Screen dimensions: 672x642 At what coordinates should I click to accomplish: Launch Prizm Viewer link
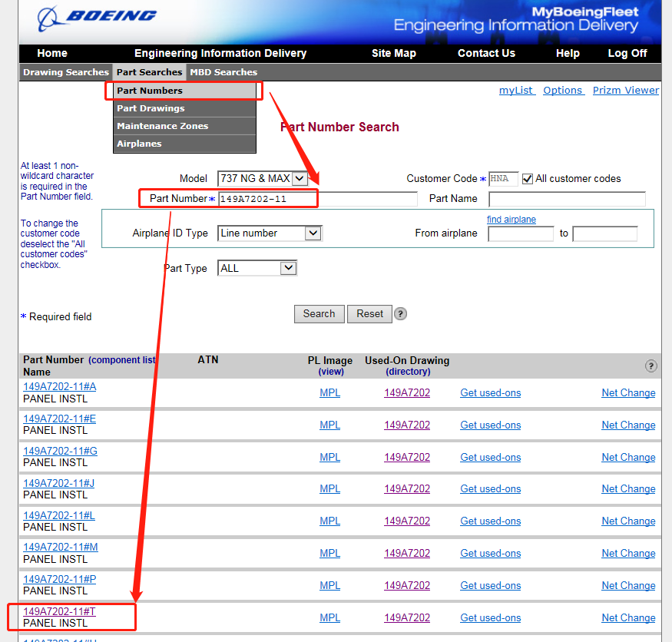pyautogui.click(x=626, y=91)
